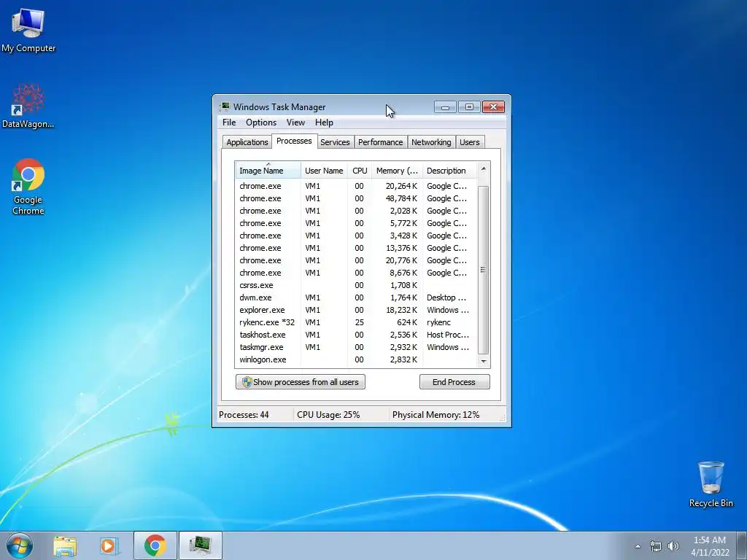The width and height of the screenshot is (747, 560).
Task: Open the My Computer desktop icon
Action: [x=28, y=31]
